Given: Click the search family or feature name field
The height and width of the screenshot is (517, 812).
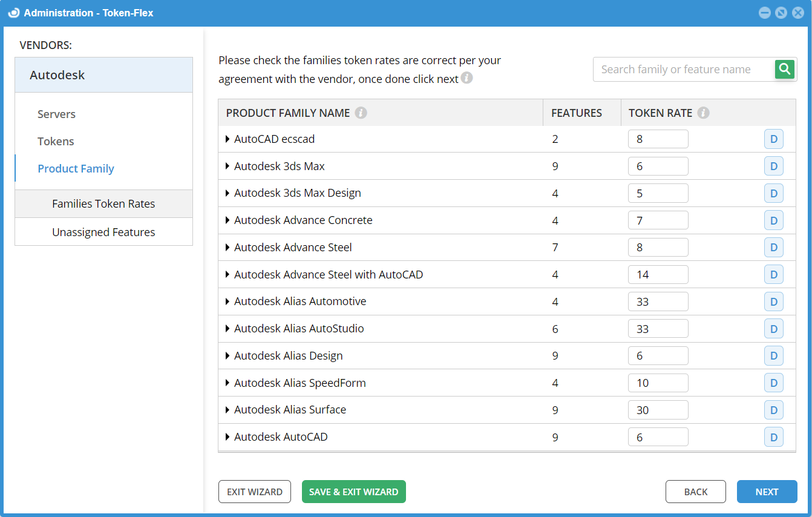Looking at the screenshot, I should (684, 70).
